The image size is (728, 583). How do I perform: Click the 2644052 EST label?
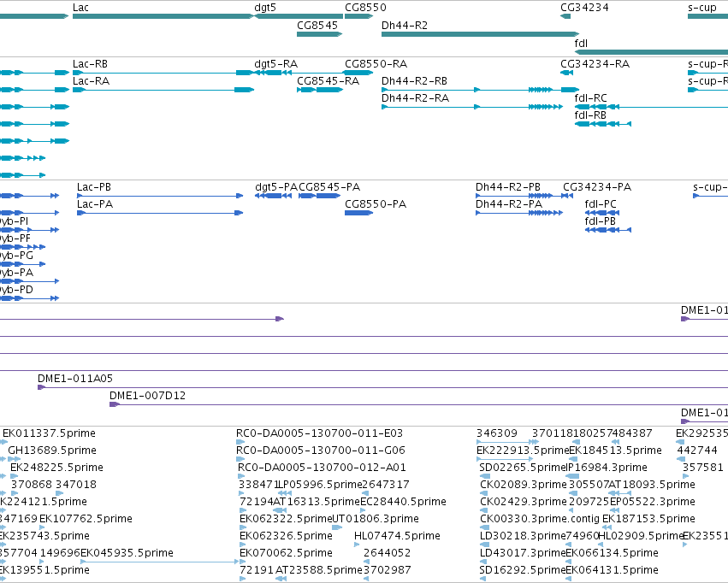[388, 553]
